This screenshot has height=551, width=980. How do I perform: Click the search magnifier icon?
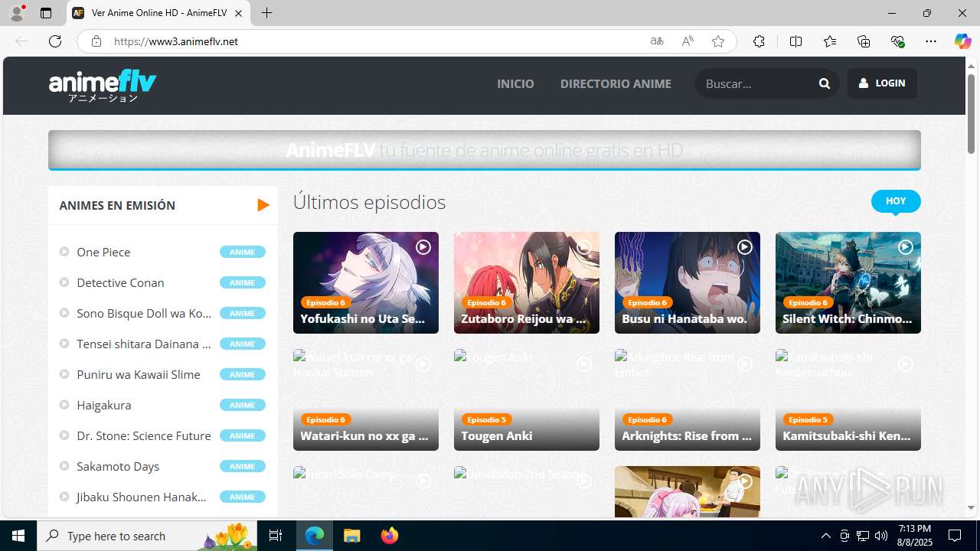tap(824, 83)
